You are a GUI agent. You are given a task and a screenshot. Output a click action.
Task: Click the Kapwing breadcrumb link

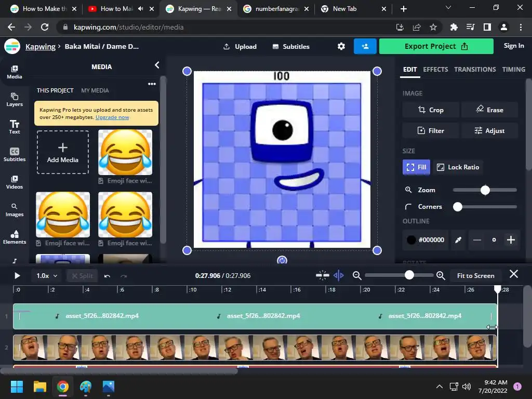click(x=41, y=46)
